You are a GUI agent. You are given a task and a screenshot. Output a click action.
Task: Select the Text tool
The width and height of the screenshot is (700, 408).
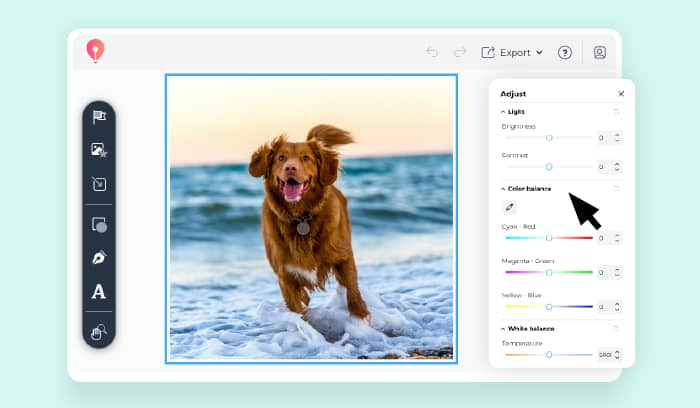tap(99, 291)
